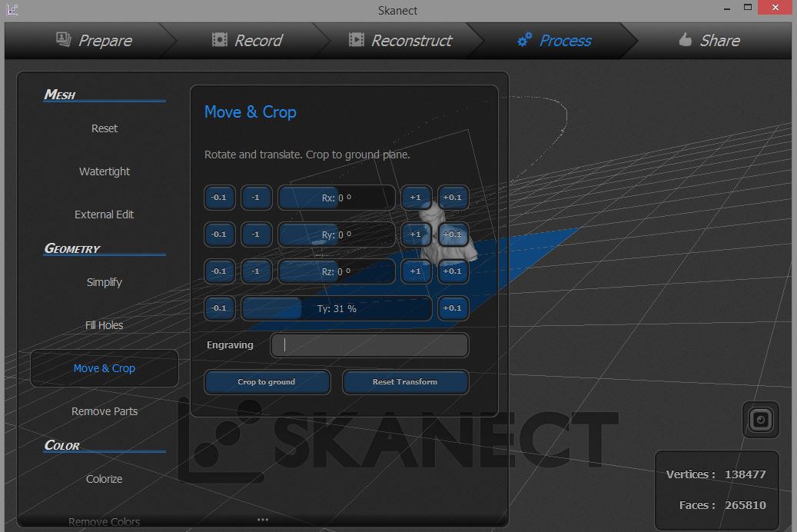Open the Prepare tab

pyautogui.click(x=95, y=40)
